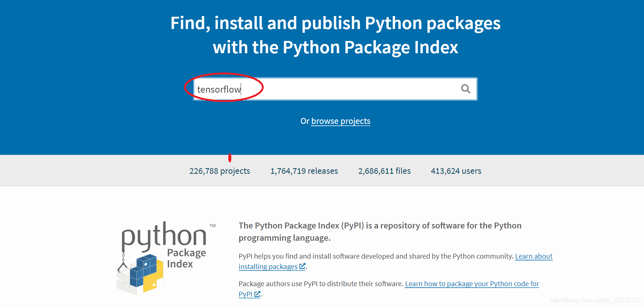The width and height of the screenshot is (644, 307).
Task: Select the 1,764,719 releases statistic
Action: [x=304, y=171]
